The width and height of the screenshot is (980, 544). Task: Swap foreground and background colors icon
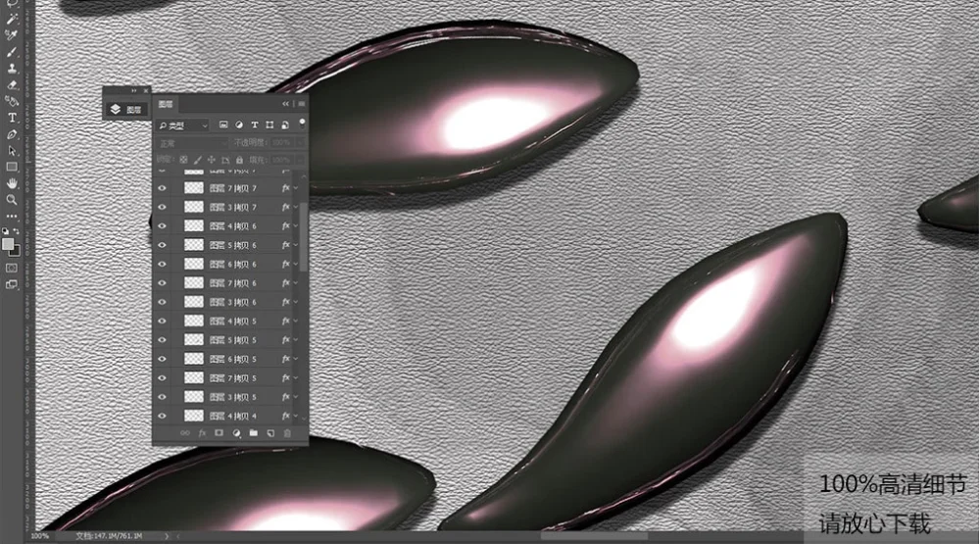[x=17, y=230]
